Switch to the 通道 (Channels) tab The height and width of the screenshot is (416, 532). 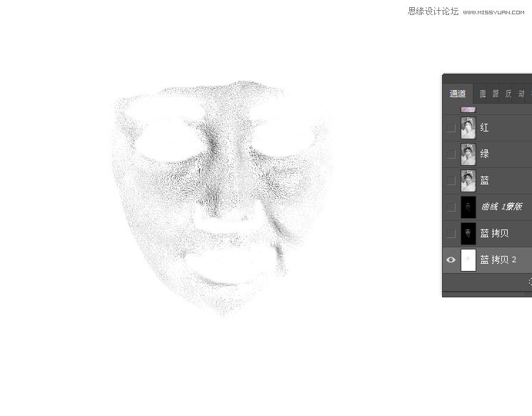tap(458, 94)
